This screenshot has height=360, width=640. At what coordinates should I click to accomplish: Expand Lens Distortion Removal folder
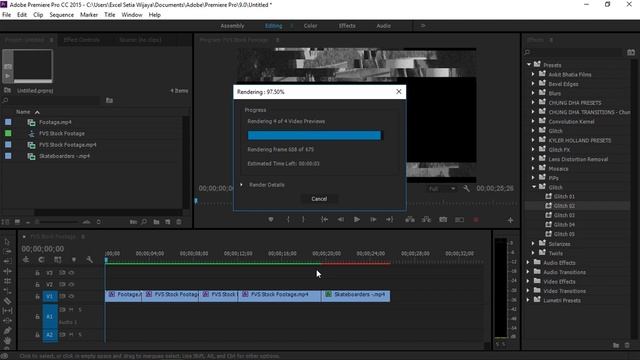[x=533, y=159]
